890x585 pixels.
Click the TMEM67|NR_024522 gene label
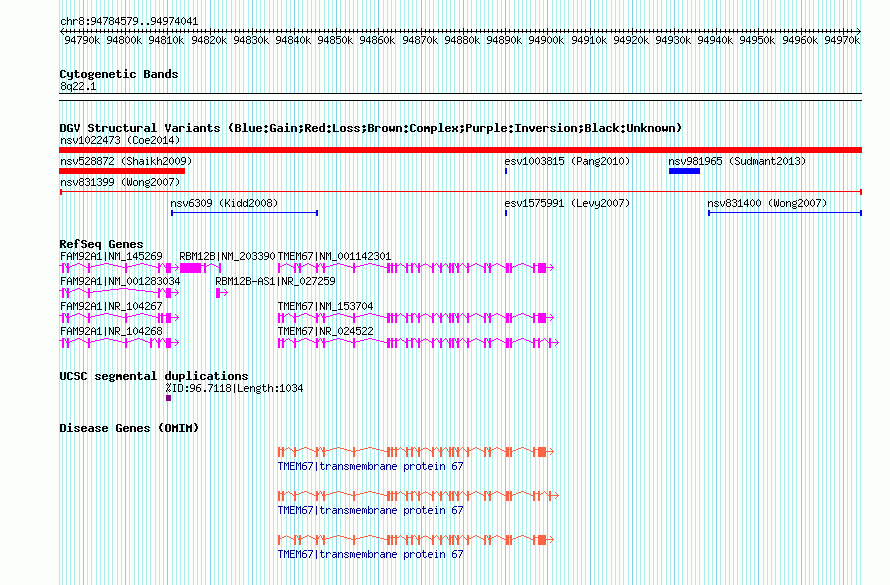(x=325, y=331)
